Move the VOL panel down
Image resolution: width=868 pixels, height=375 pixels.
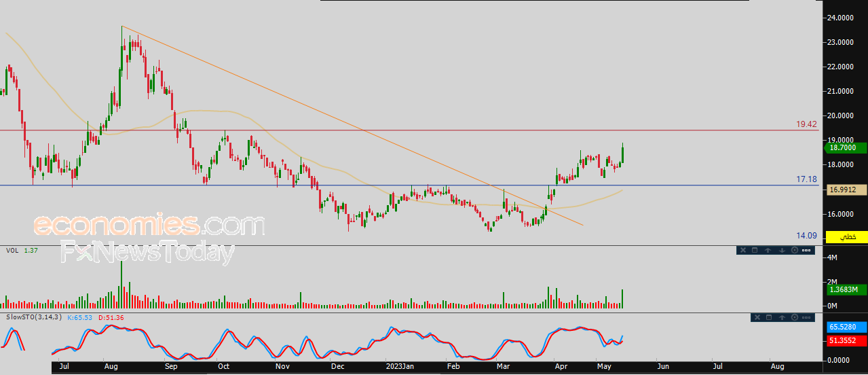tap(781, 251)
